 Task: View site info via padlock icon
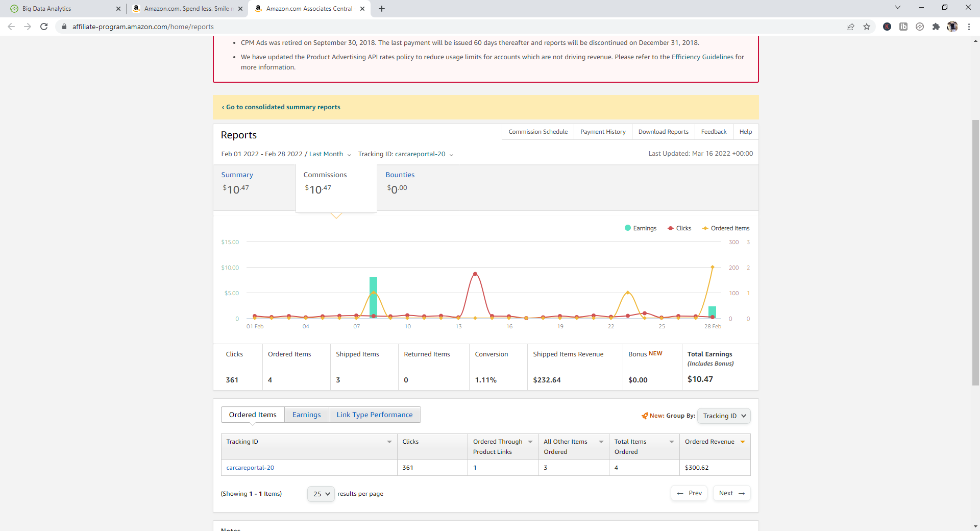64,27
